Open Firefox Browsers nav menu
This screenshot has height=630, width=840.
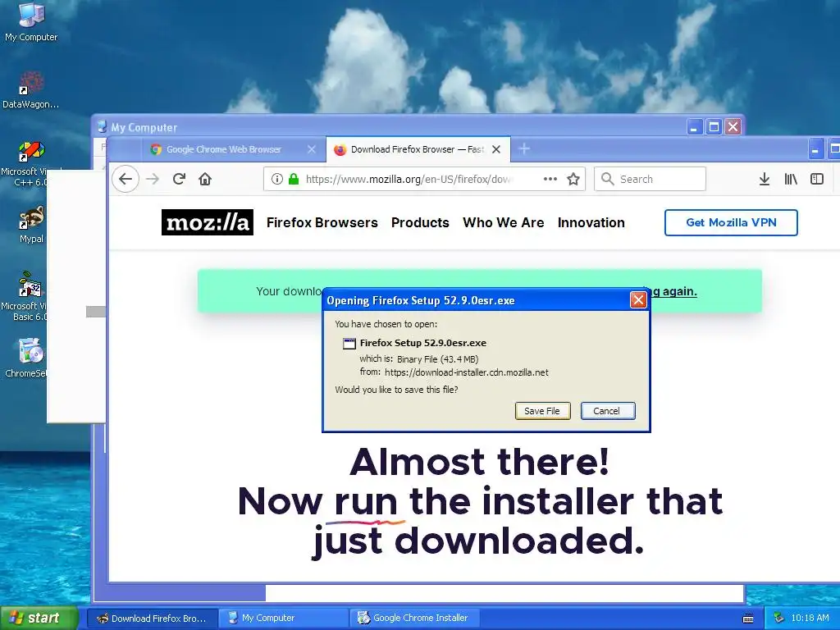pyautogui.click(x=322, y=222)
